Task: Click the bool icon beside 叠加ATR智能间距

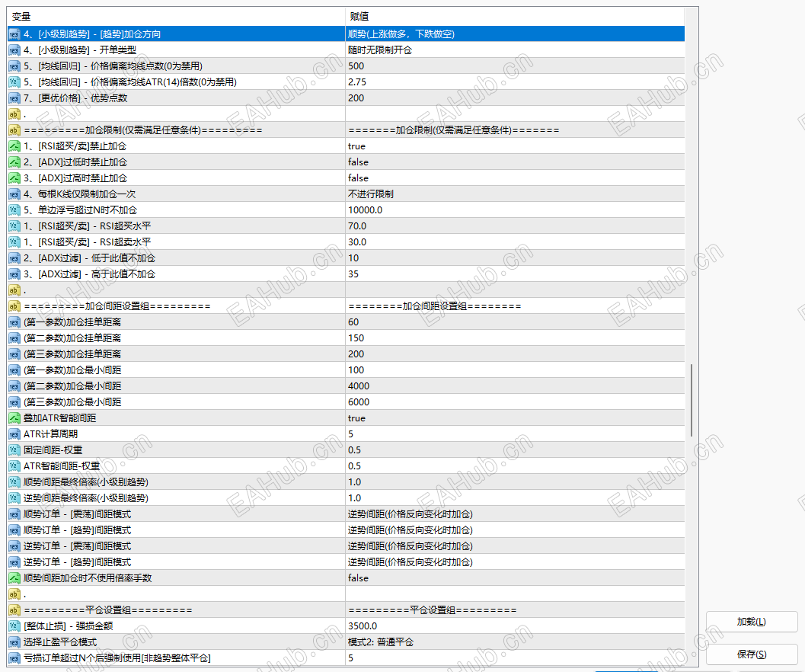Action: (14, 418)
